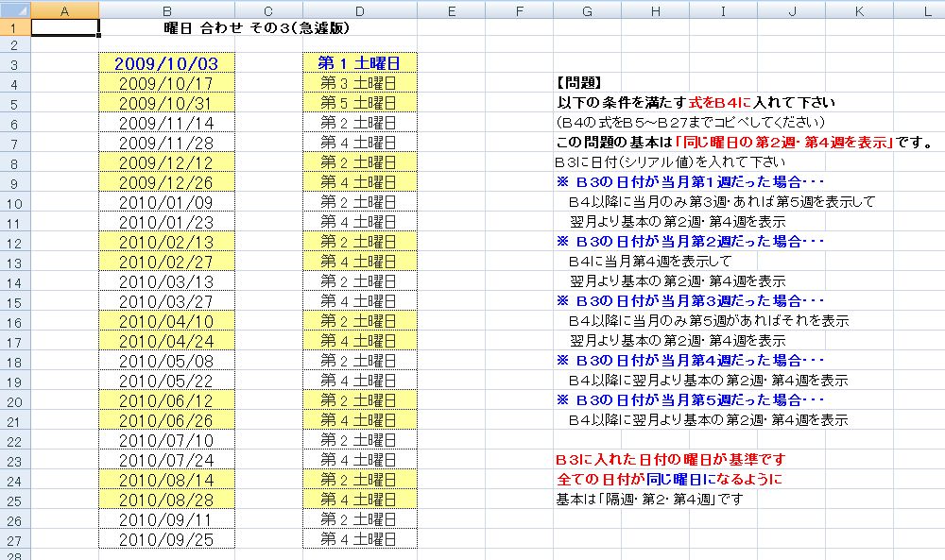Select cell with date 2009/10/31

[167, 104]
